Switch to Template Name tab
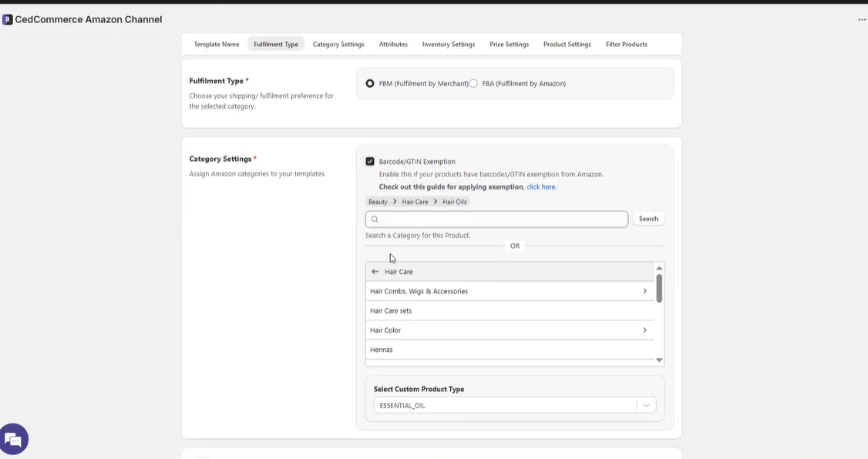 tap(217, 44)
